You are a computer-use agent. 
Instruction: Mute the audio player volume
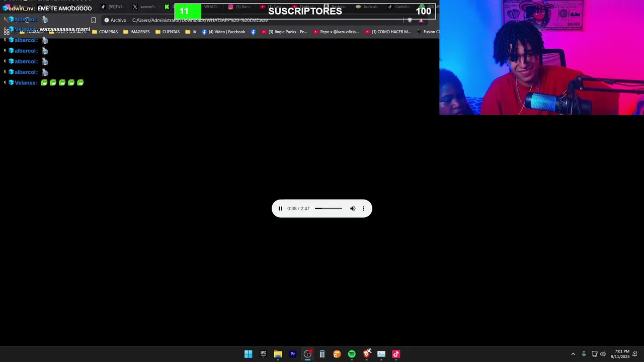[x=353, y=209]
